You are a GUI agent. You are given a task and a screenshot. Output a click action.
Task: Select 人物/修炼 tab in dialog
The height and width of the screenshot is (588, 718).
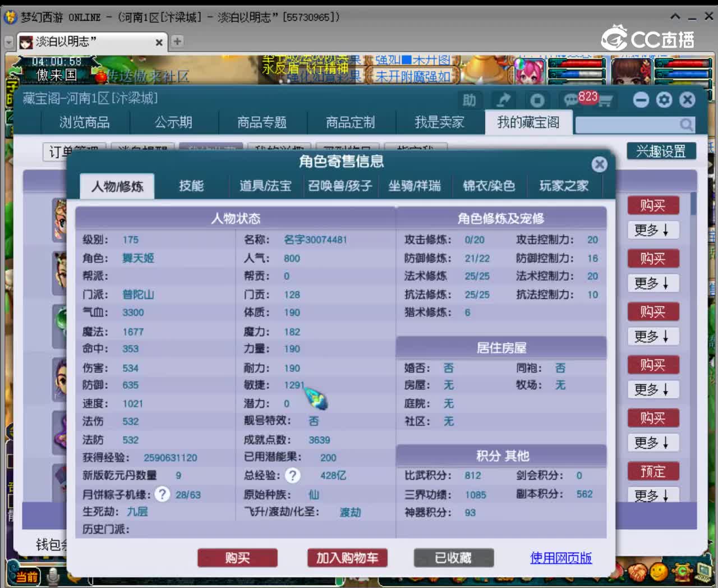pos(117,186)
